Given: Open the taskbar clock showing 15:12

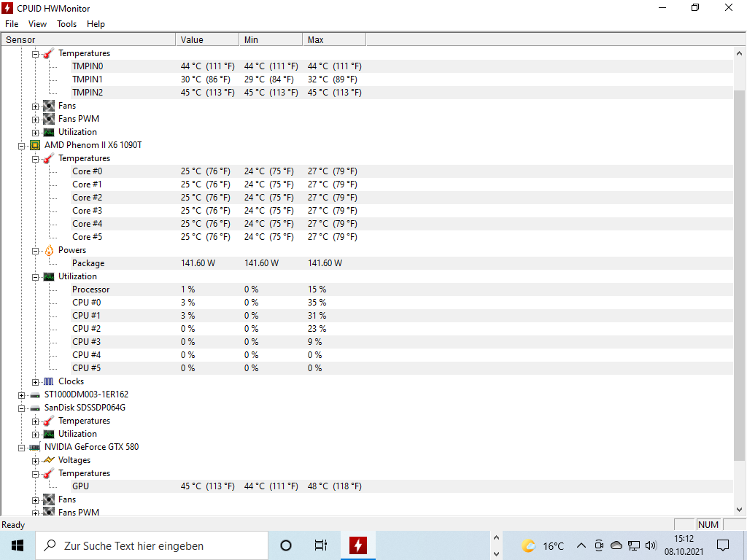Looking at the screenshot, I should [684, 545].
